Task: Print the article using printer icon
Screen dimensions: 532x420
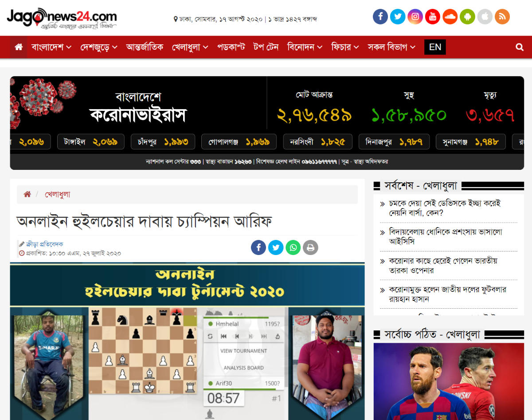Action: [x=310, y=247]
